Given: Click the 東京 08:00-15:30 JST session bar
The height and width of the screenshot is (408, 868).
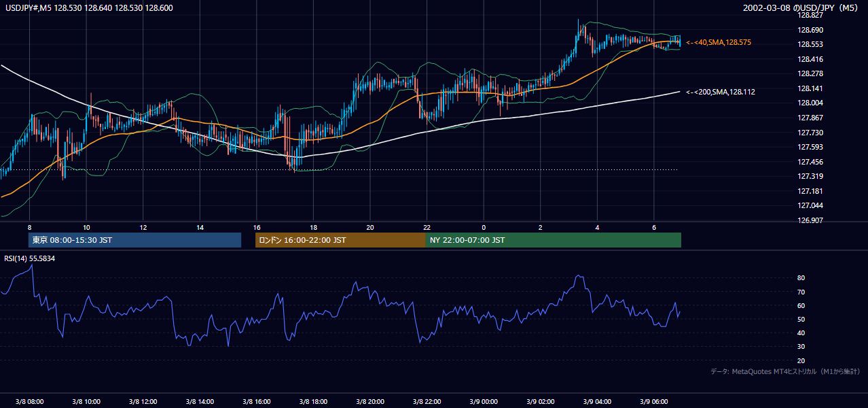Looking at the screenshot, I should point(134,240).
